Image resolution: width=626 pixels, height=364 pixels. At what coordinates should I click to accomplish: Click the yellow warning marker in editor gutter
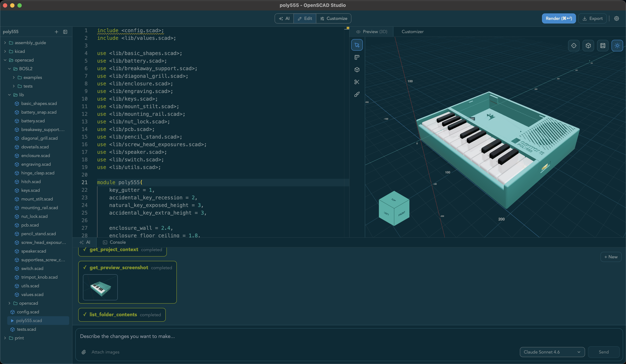348,28
